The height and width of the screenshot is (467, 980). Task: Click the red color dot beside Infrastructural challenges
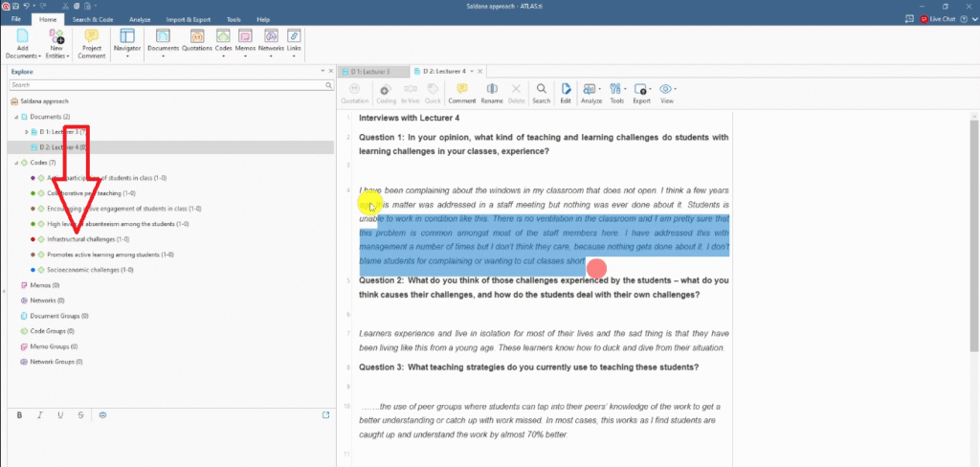(x=33, y=239)
